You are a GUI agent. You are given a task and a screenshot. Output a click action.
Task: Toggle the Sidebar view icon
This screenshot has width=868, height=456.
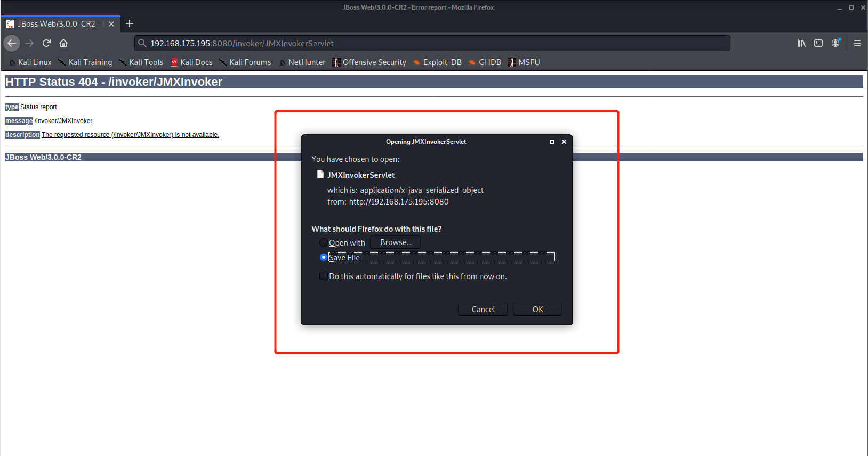[x=818, y=43]
